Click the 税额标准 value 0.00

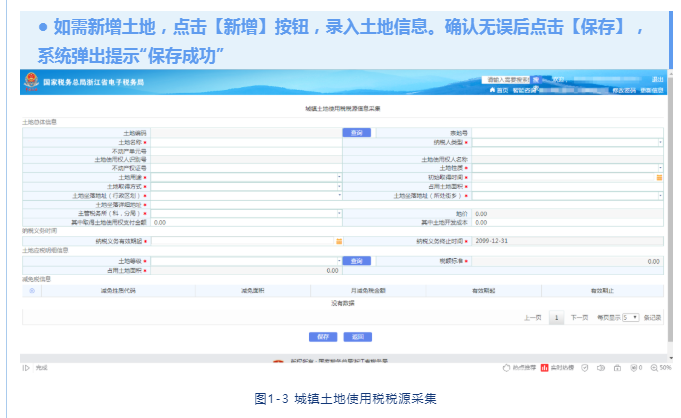pos(653,262)
